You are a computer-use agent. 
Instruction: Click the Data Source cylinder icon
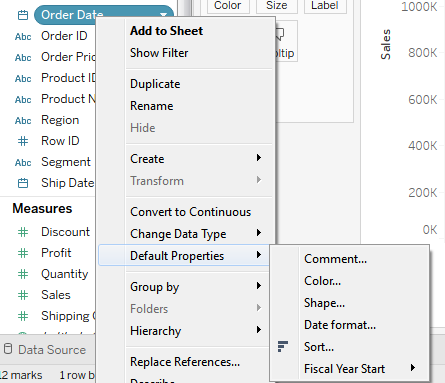point(8,349)
